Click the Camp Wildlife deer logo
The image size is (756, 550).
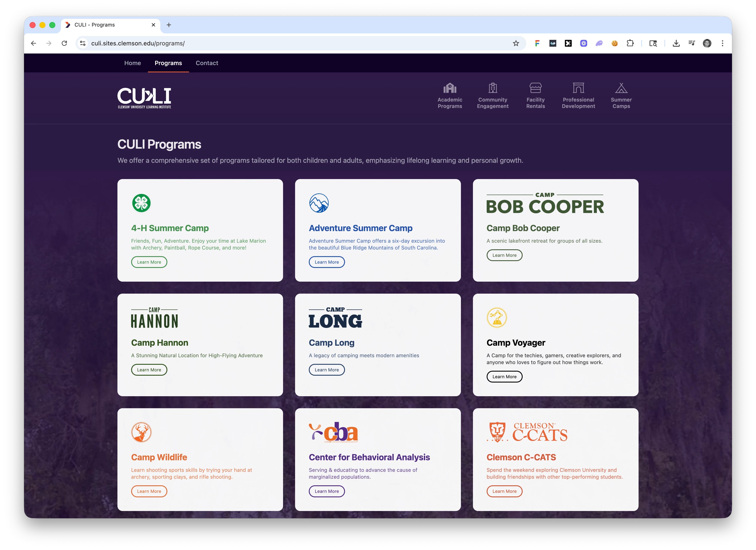tap(141, 432)
